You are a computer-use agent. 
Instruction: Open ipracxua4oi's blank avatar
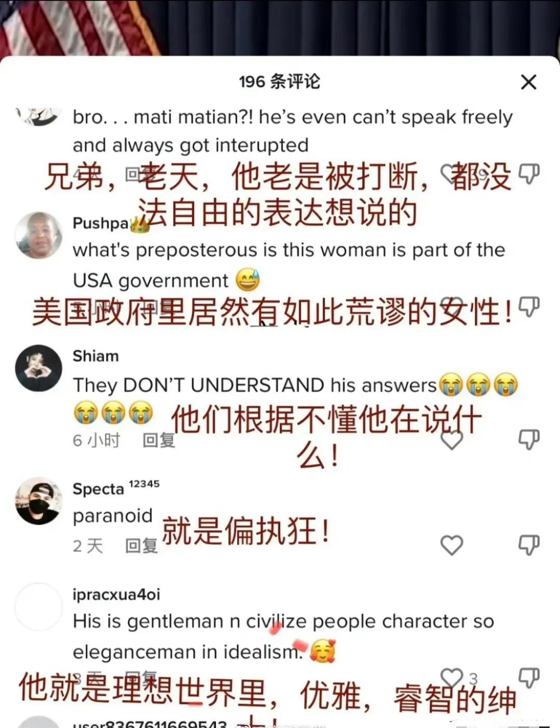(x=39, y=607)
